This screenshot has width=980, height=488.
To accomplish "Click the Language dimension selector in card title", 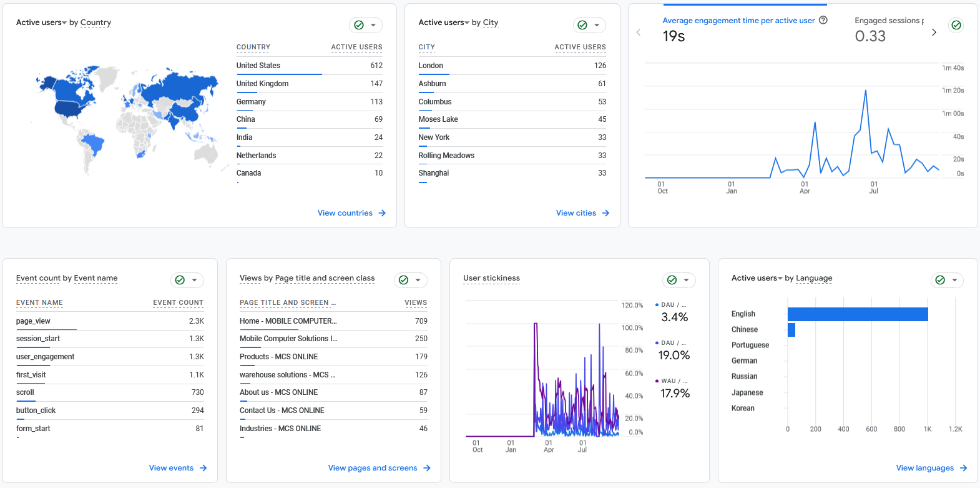I will 814,278.
